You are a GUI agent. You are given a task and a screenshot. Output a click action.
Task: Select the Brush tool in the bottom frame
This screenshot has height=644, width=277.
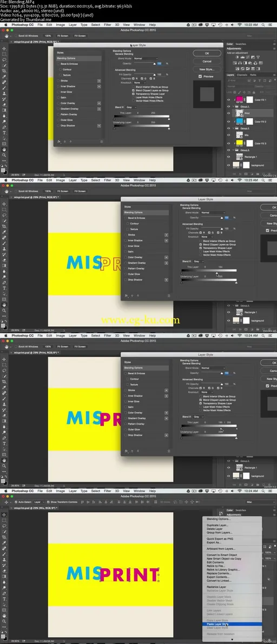4,554
